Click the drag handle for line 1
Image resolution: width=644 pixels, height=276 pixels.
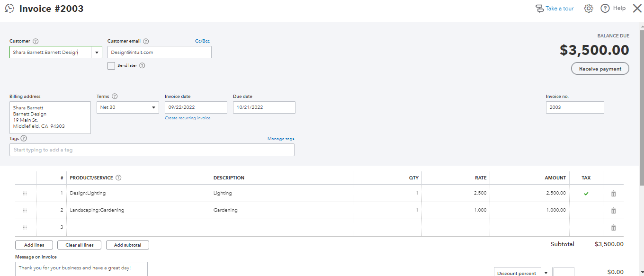[25, 193]
